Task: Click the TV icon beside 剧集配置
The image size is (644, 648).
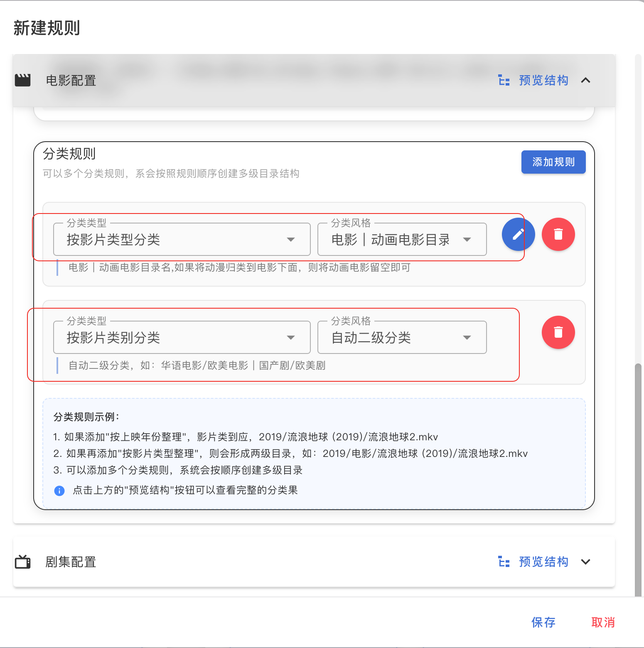Action: [23, 562]
